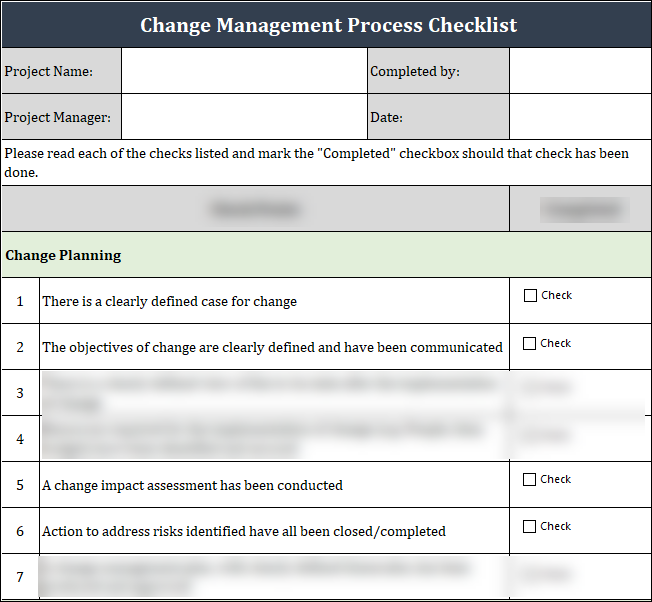
Task: Enable the checkbox for risks closed/completed row
Action: pos(530,526)
